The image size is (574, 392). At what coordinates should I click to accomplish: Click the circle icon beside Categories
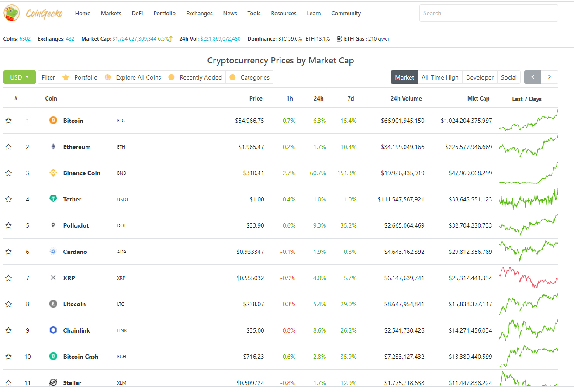[232, 77]
